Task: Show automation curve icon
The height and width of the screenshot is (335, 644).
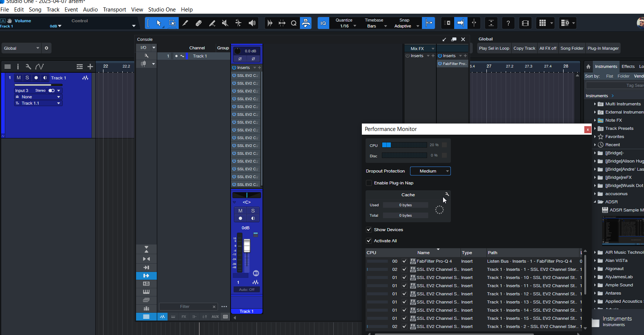Action: 39,66
